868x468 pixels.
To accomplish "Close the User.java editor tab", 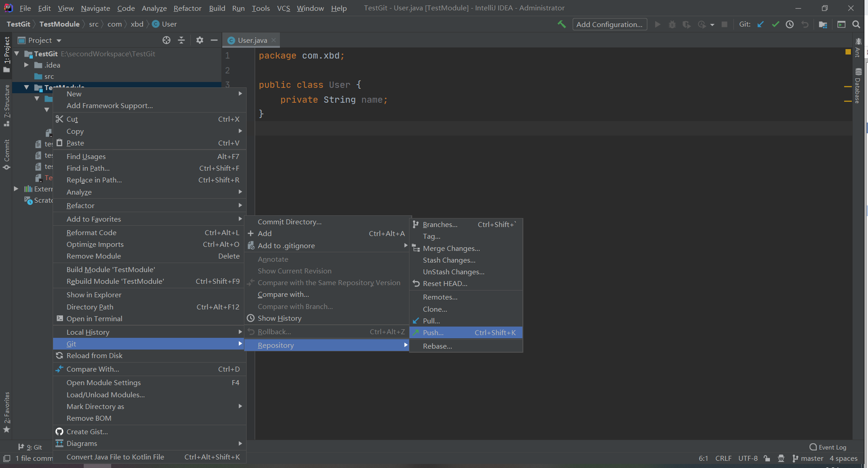I will point(274,40).
